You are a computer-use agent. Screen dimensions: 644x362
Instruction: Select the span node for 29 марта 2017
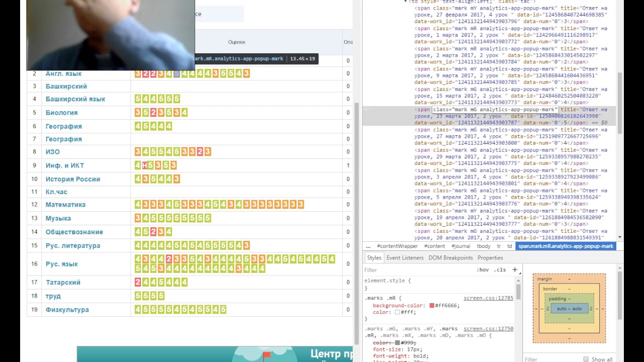tap(511, 156)
